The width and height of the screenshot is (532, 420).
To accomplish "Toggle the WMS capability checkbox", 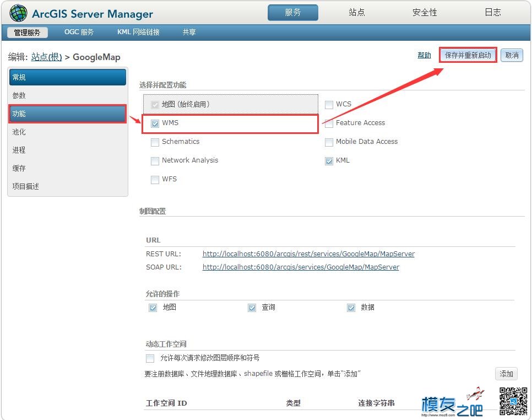I will coord(155,123).
